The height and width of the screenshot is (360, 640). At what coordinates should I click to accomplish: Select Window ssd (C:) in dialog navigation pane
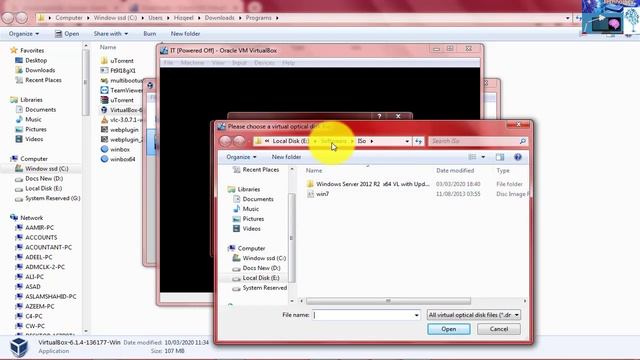260,258
